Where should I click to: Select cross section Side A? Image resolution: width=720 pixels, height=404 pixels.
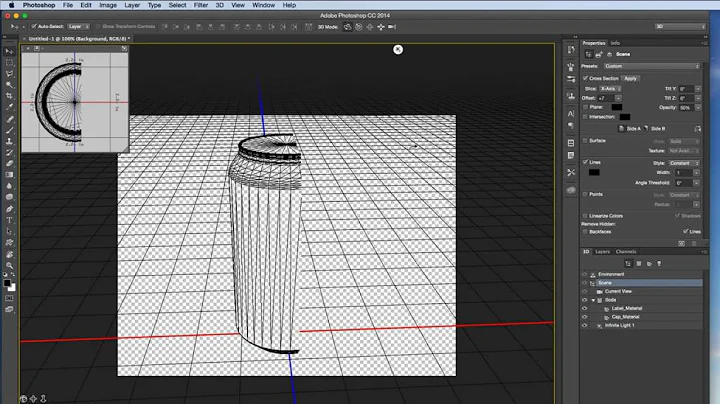tap(630, 129)
